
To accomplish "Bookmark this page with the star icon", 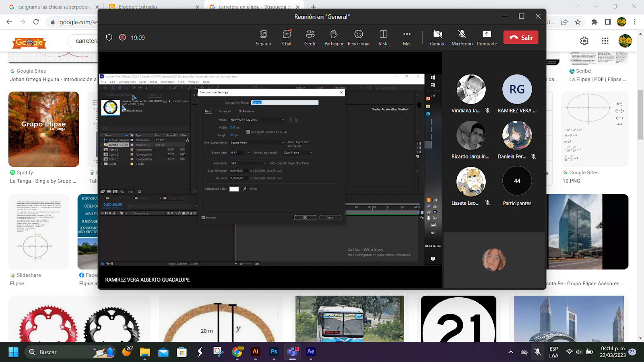I will tap(578, 22).
